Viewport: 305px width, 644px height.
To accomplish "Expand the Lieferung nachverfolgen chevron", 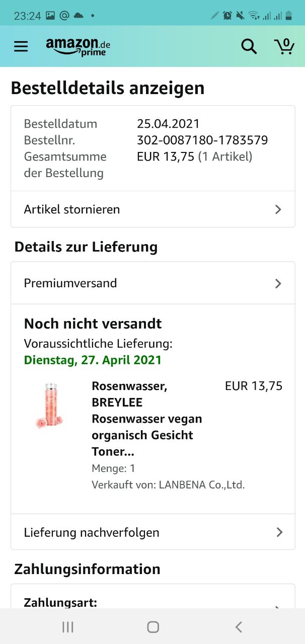I will [x=279, y=532].
